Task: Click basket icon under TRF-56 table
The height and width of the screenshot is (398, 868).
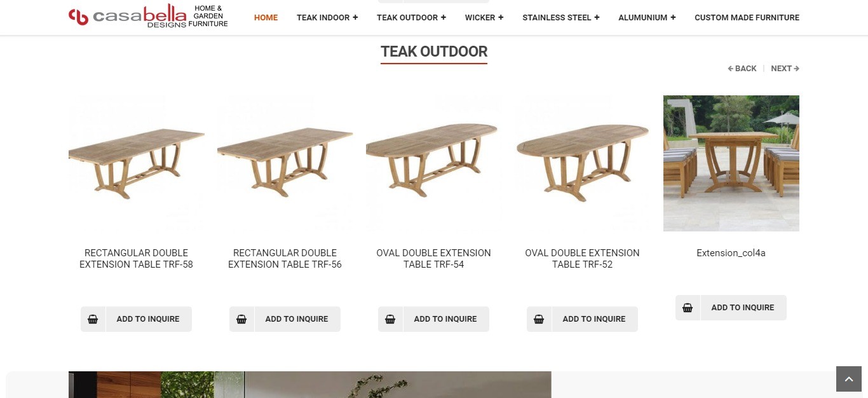Action: [x=241, y=319]
